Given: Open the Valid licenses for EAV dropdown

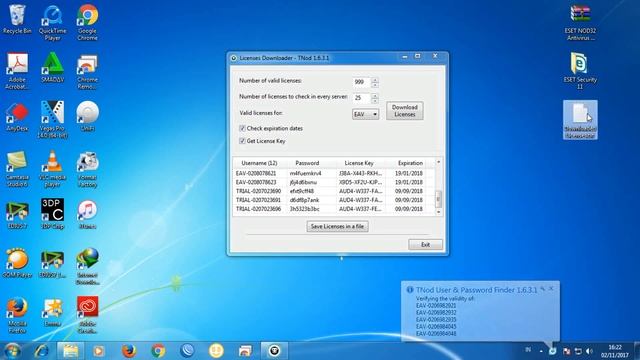Looking at the screenshot, I should (x=365, y=114).
